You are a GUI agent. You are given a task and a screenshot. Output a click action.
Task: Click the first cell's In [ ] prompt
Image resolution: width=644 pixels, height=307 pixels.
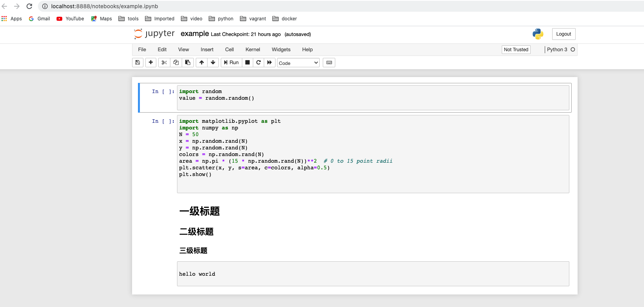pos(163,92)
